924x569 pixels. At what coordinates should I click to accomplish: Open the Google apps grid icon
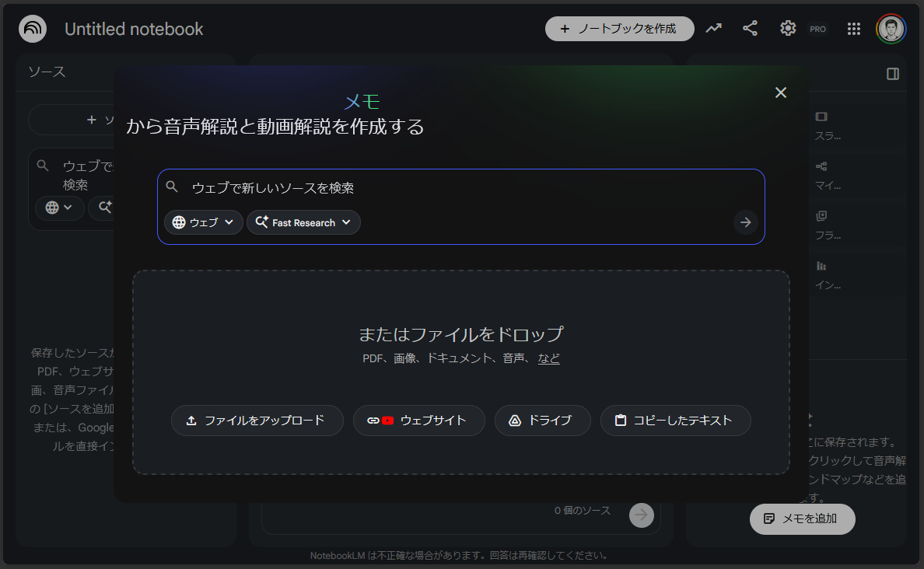854,29
